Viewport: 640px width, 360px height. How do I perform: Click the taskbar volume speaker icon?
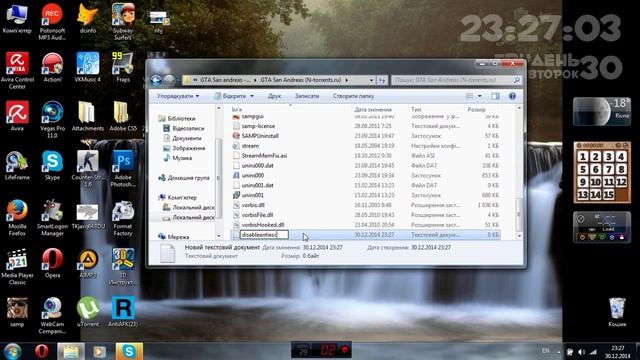(581, 352)
